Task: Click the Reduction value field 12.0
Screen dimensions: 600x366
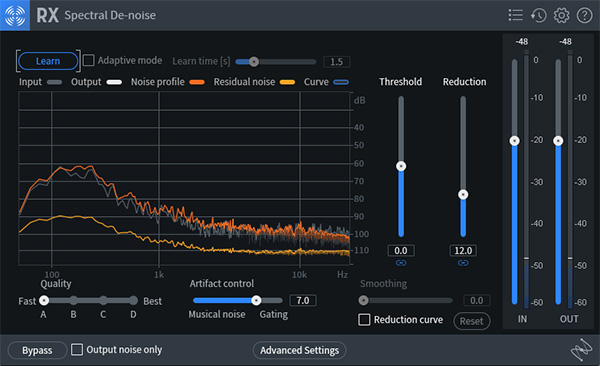Action: coord(463,251)
